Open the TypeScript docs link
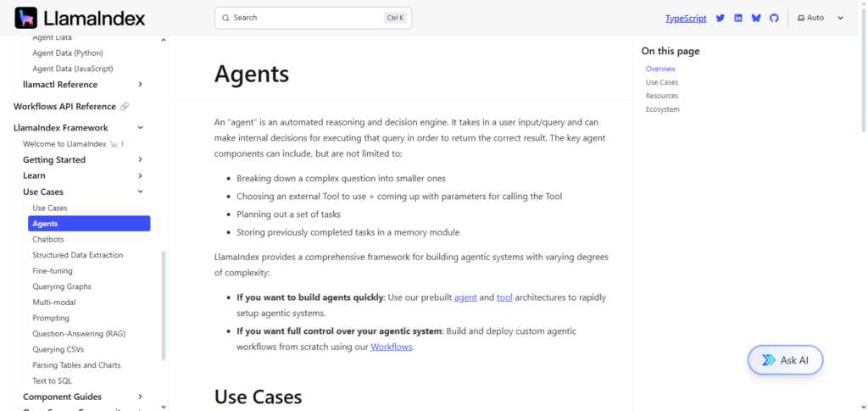Viewport: 868px width, 411px height. 686,19
